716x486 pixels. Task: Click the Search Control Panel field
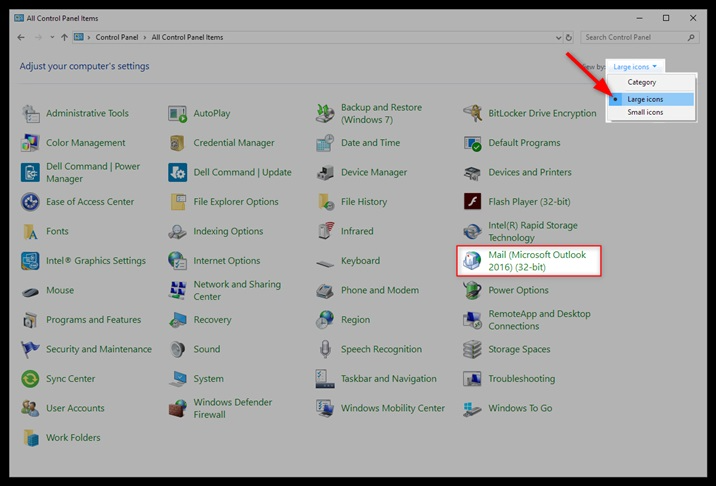633,38
